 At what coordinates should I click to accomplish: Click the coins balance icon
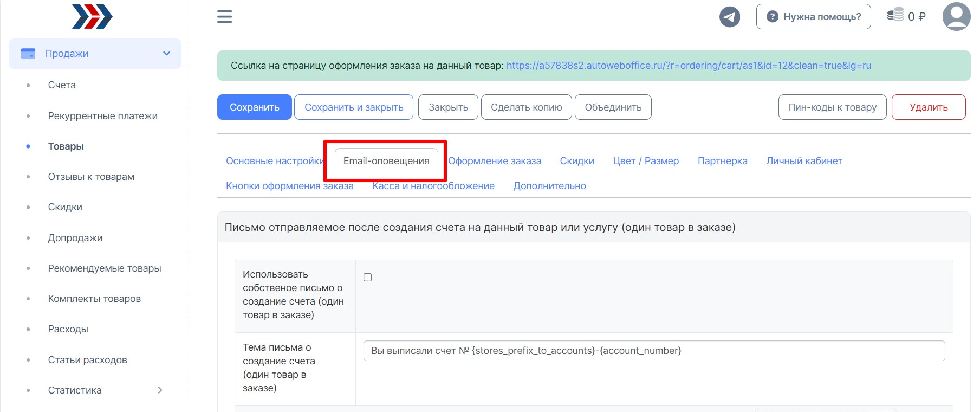tap(895, 15)
